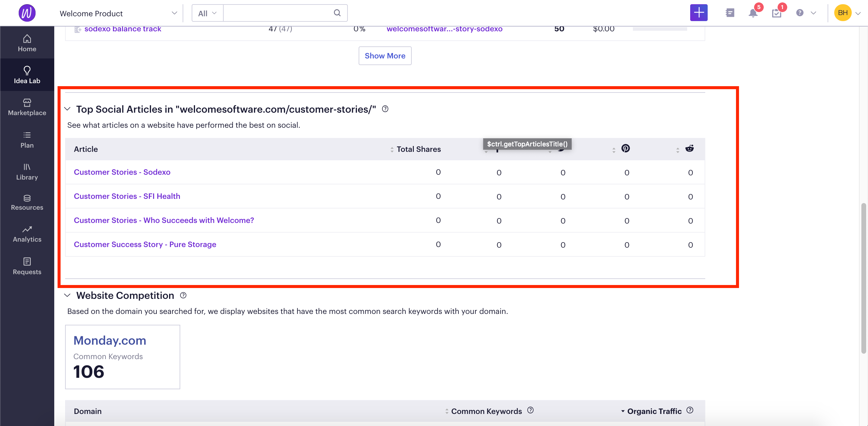This screenshot has height=426, width=868.
Task: Open Customer Stories - Who Succeeds with Welcome?
Action: (164, 220)
